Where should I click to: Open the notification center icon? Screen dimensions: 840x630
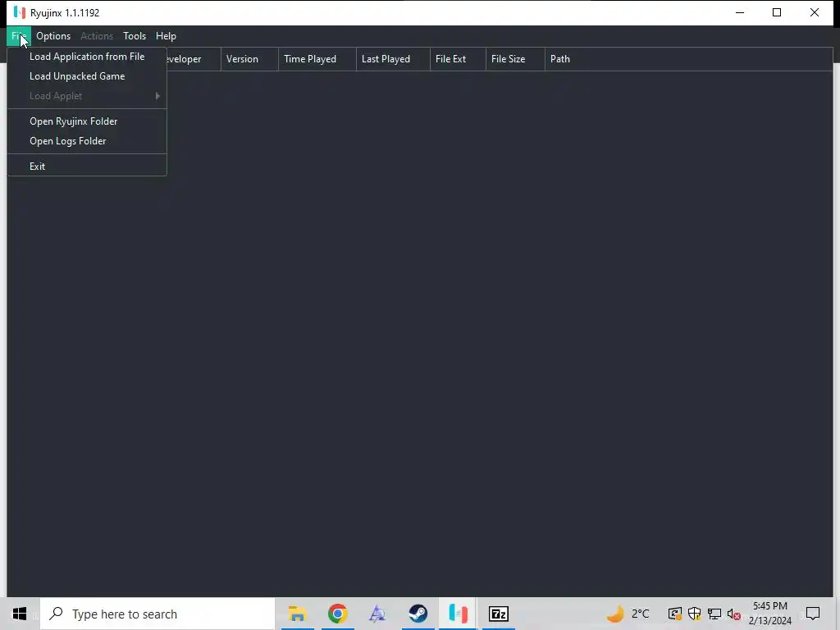coord(813,614)
